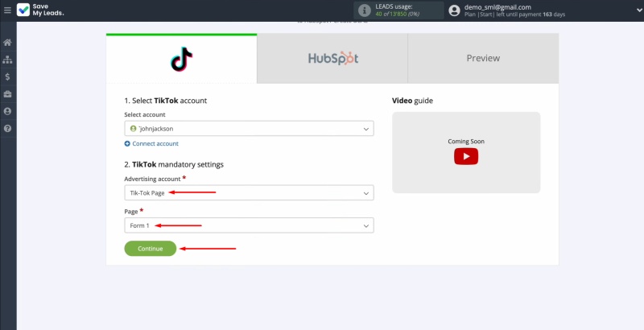
Task: Open the Advertising account dropdown
Action: [249, 193]
